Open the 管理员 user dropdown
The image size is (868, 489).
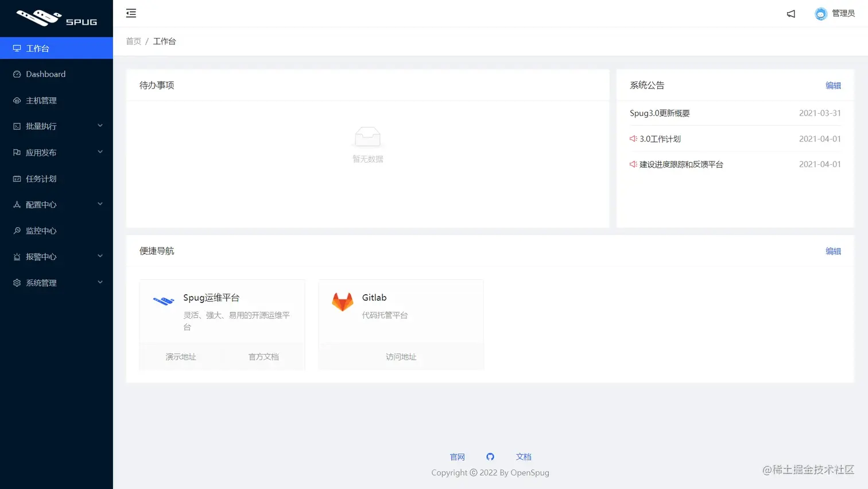tap(835, 14)
